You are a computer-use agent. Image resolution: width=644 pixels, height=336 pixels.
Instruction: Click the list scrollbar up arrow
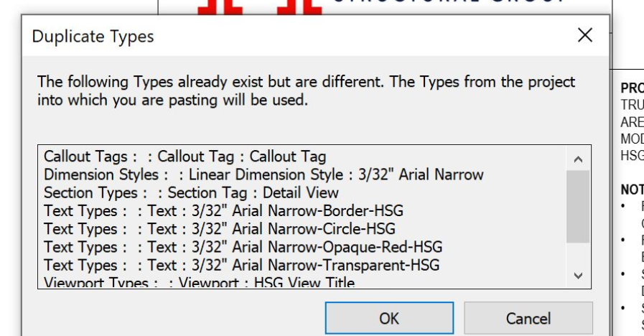[x=579, y=159]
